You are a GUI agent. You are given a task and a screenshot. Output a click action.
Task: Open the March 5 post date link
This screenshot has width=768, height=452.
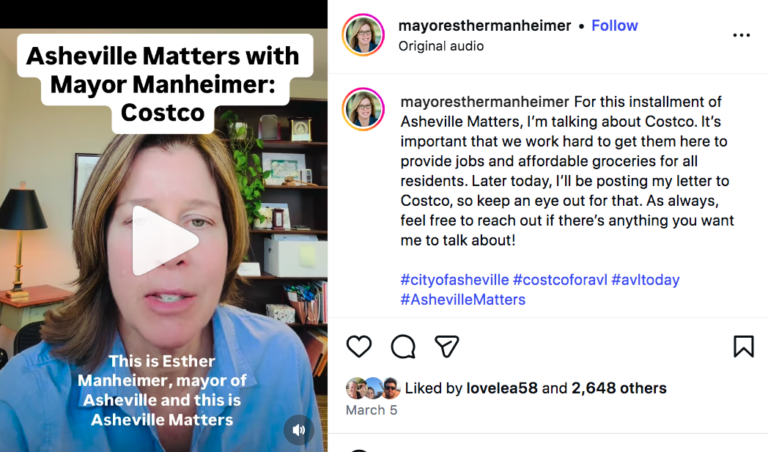pos(371,410)
